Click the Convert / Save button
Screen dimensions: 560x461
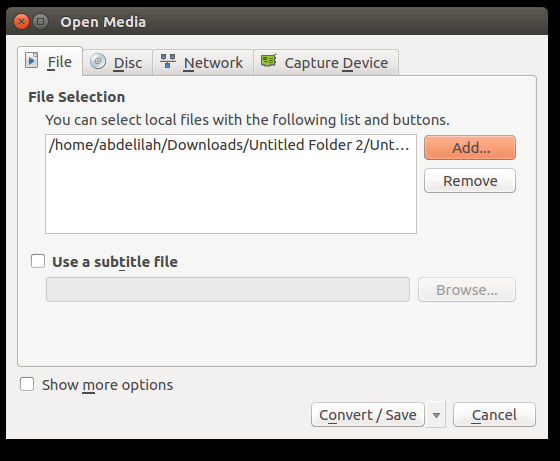coord(368,415)
